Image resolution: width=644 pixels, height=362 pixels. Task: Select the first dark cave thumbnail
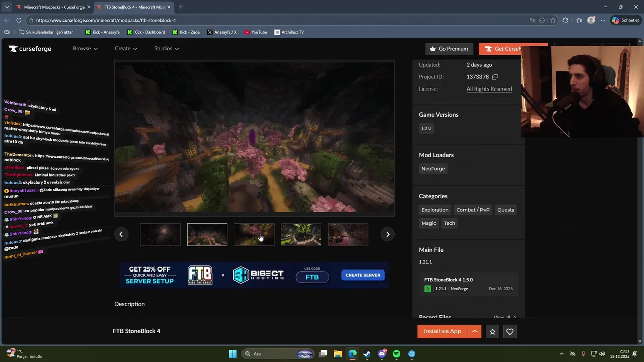[x=160, y=234]
